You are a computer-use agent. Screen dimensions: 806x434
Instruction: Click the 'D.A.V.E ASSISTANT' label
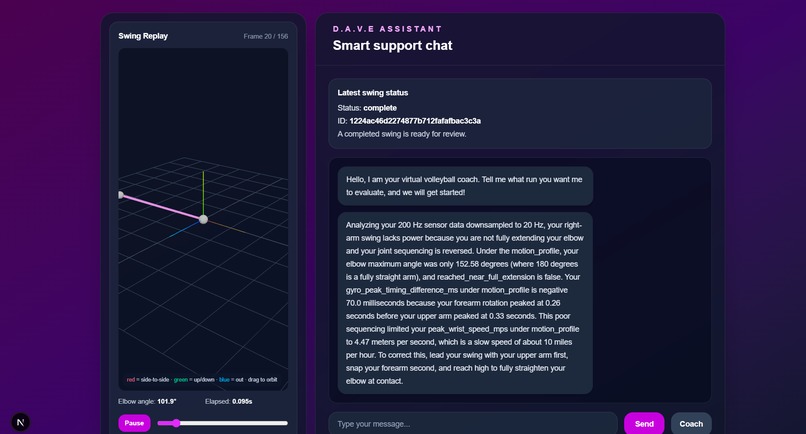387,29
